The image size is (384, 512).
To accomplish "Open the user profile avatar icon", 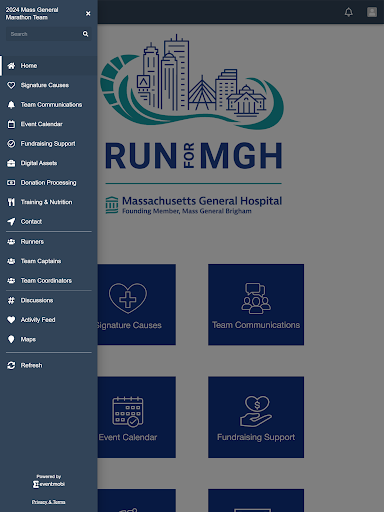I will tap(372, 12).
